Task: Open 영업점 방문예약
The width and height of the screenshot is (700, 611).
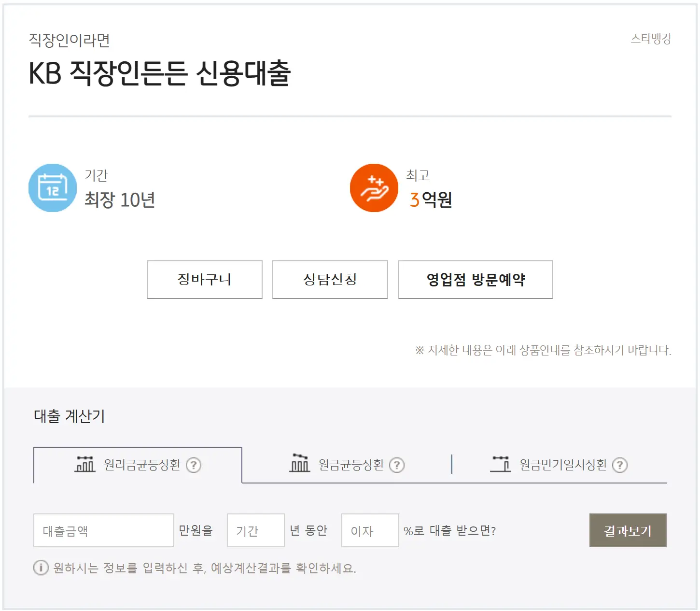Action: (x=476, y=280)
